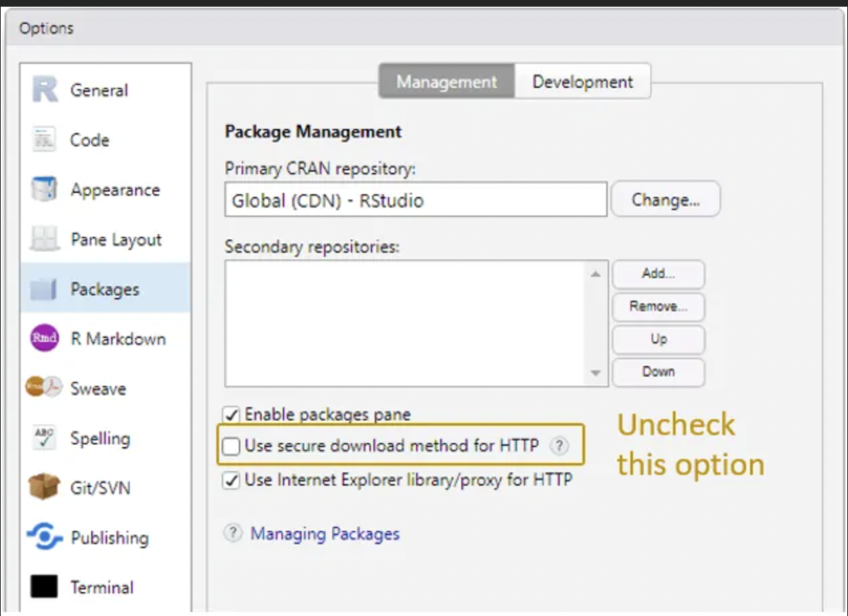Viewport: 848px width, 616px height.
Task: Click the help icon next to Managing Packages
Action: (233, 533)
